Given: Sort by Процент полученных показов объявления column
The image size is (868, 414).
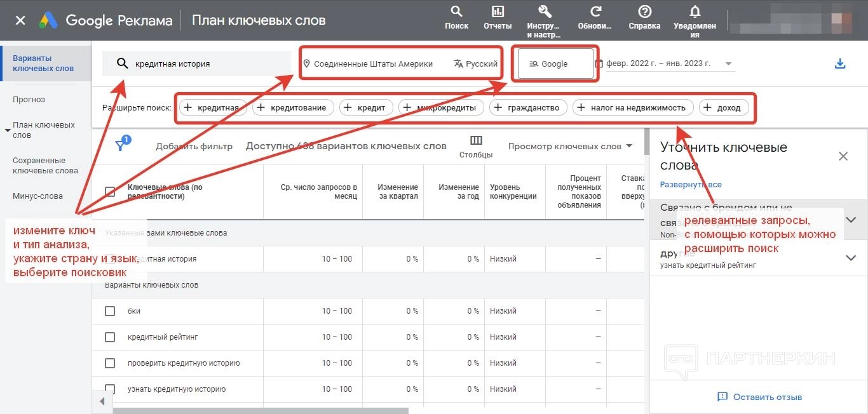Looking at the screenshot, I should tap(579, 192).
